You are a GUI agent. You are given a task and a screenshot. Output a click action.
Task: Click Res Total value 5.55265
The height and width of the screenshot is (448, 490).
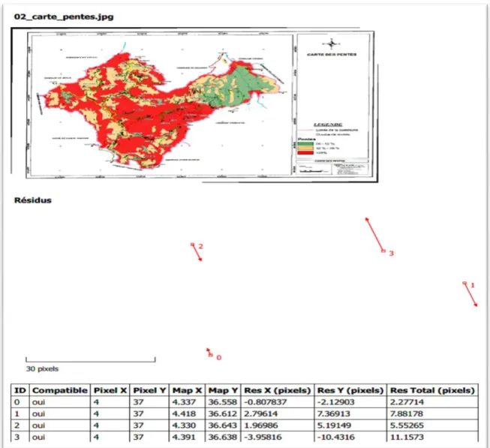coord(407,425)
